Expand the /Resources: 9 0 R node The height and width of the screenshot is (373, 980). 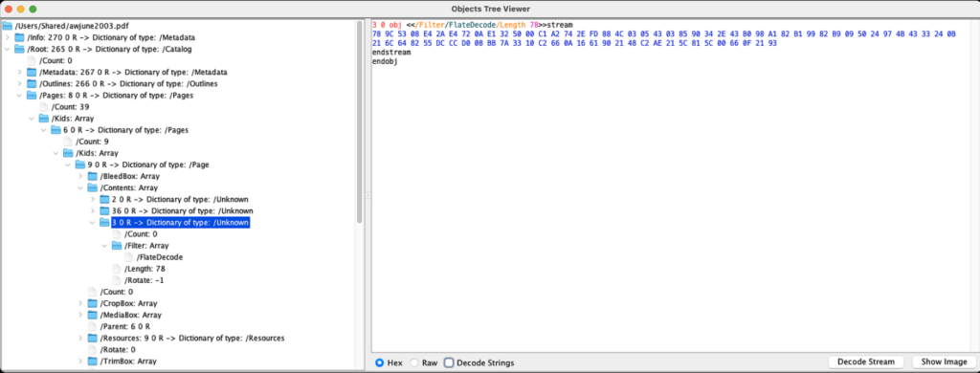[80, 338]
